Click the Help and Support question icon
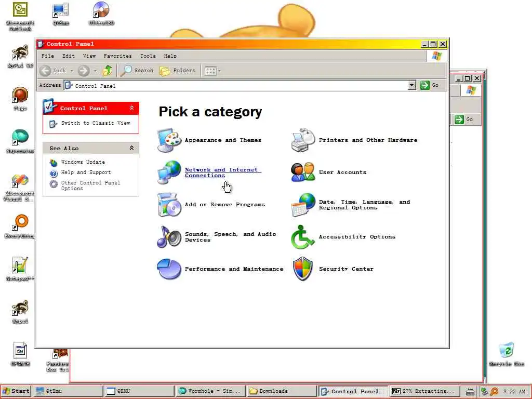This screenshot has width=532, height=399. tap(54, 174)
